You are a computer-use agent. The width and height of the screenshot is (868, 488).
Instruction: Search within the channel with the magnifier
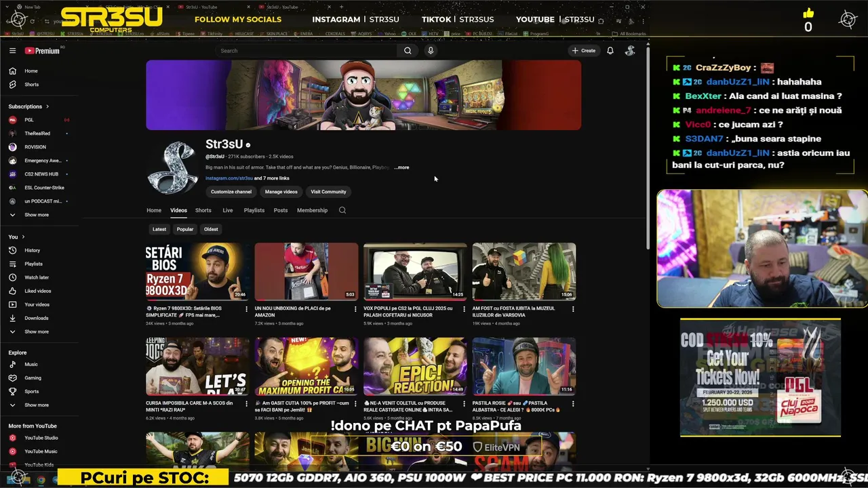(x=342, y=210)
